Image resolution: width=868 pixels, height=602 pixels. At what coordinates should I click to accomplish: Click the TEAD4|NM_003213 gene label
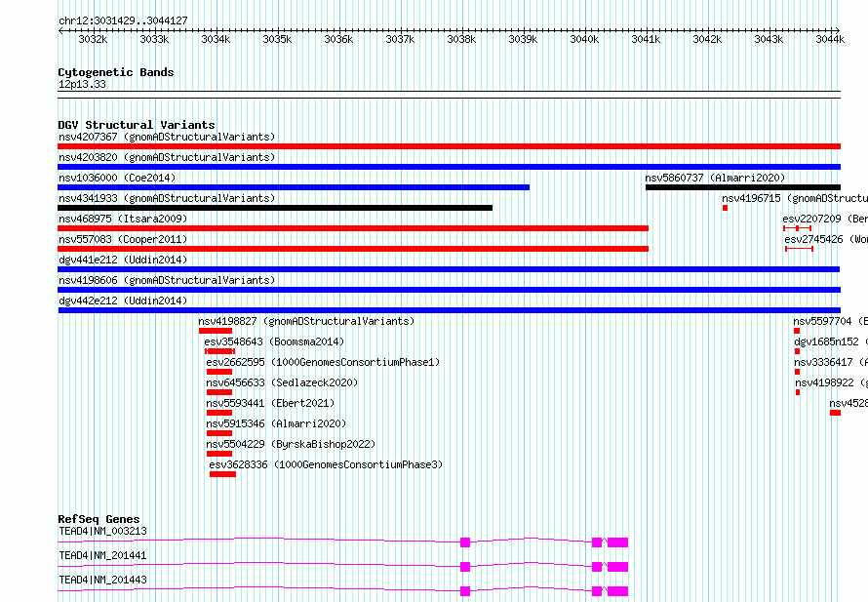coord(103,531)
